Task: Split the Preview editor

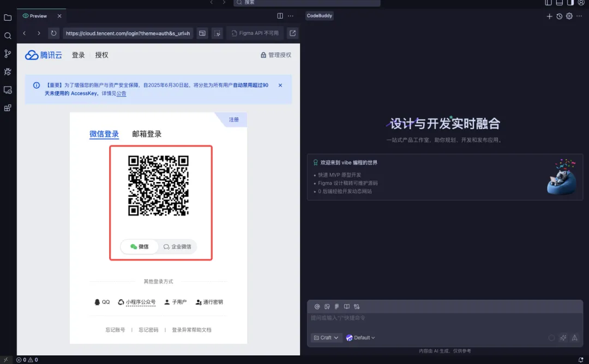Action: coord(280,16)
